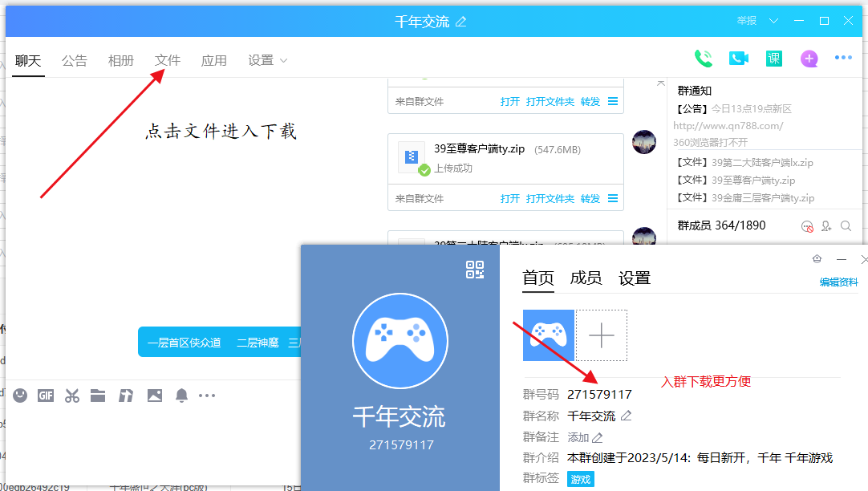
Task: Insert a picture via image icon
Action: click(155, 396)
